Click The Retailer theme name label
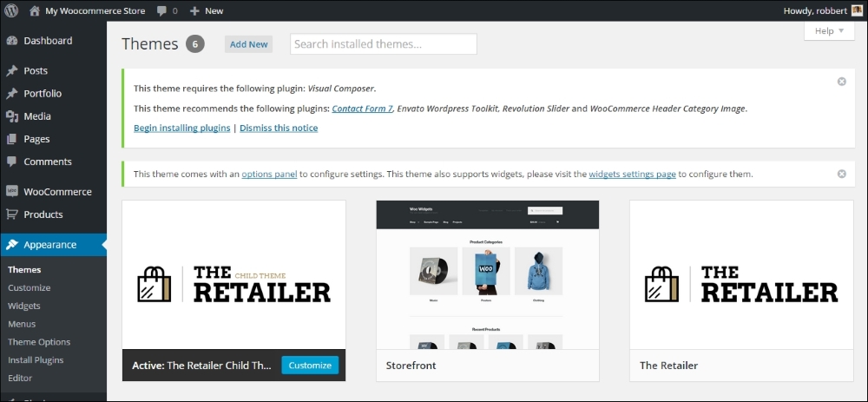 pos(668,366)
